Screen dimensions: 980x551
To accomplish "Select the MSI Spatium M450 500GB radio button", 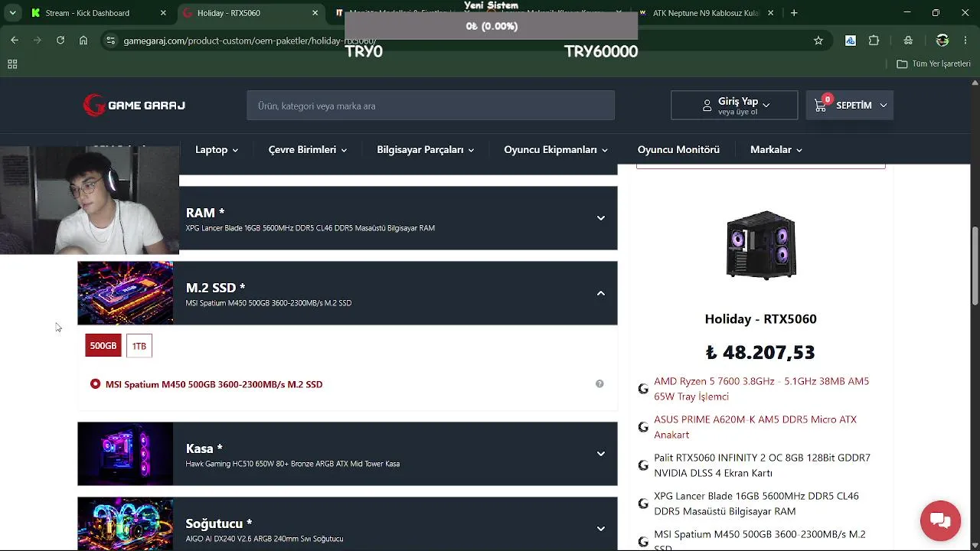I will (95, 384).
